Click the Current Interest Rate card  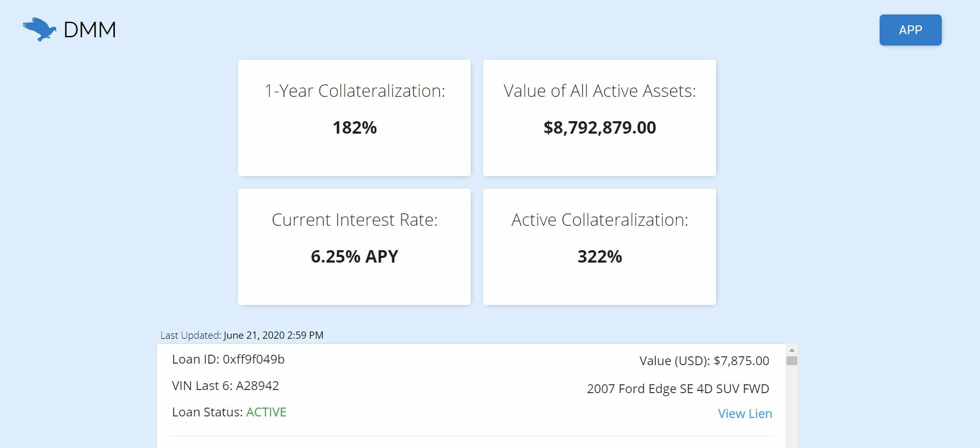click(x=354, y=247)
